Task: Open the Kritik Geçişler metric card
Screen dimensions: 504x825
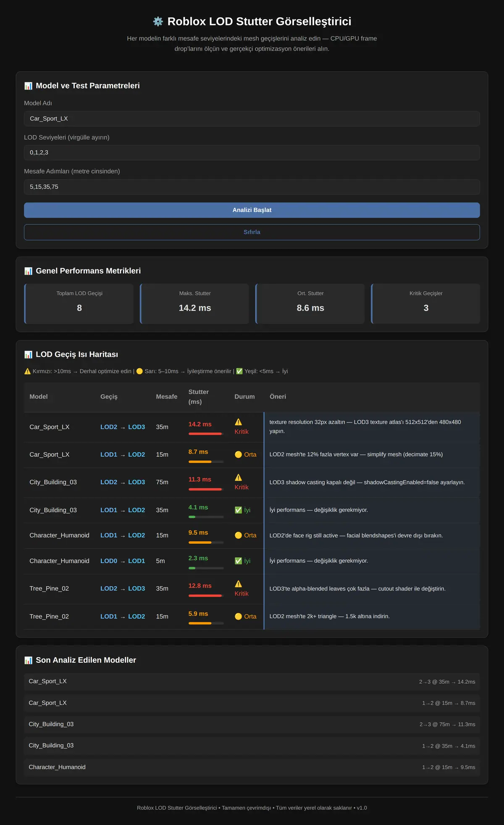Action: (425, 303)
